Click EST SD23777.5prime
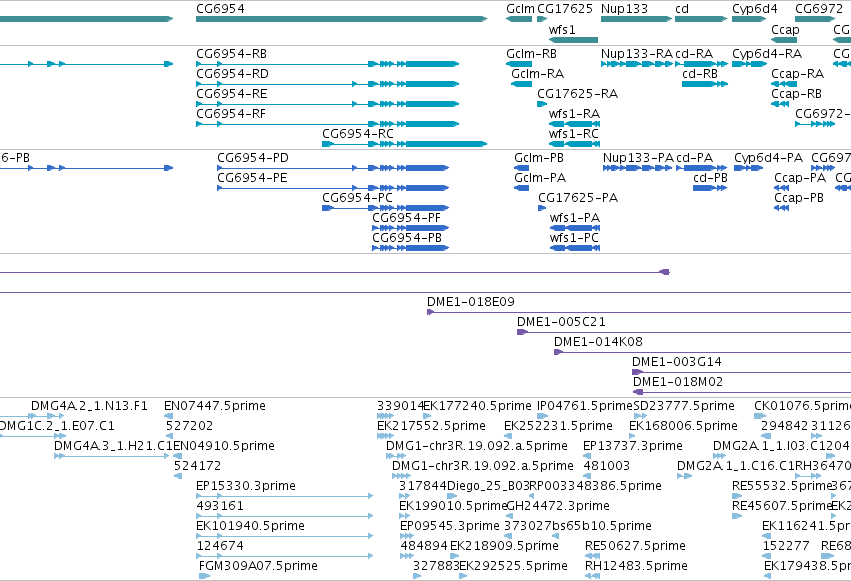The width and height of the screenshot is (851, 581). (x=640, y=416)
